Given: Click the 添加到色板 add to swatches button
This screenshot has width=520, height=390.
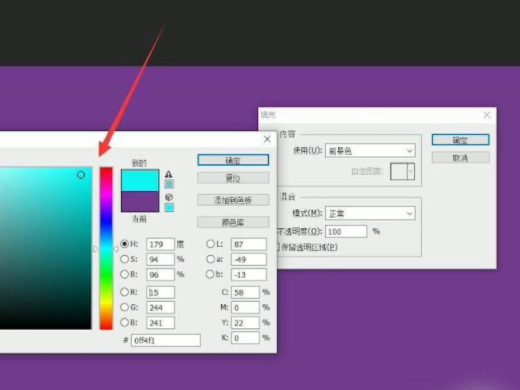Looking at the screenshot, I should pos(233,200).
